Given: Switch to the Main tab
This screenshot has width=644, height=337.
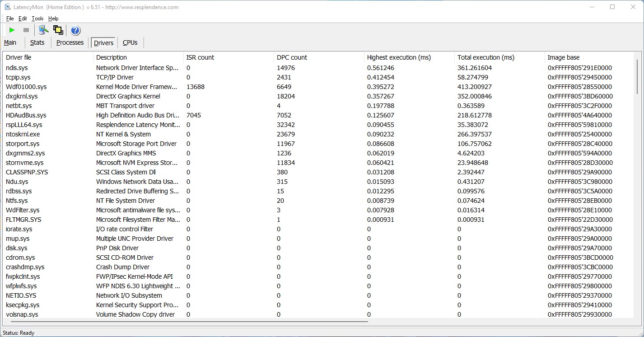Looking at the screenshot, I should (x=10, y=42).
